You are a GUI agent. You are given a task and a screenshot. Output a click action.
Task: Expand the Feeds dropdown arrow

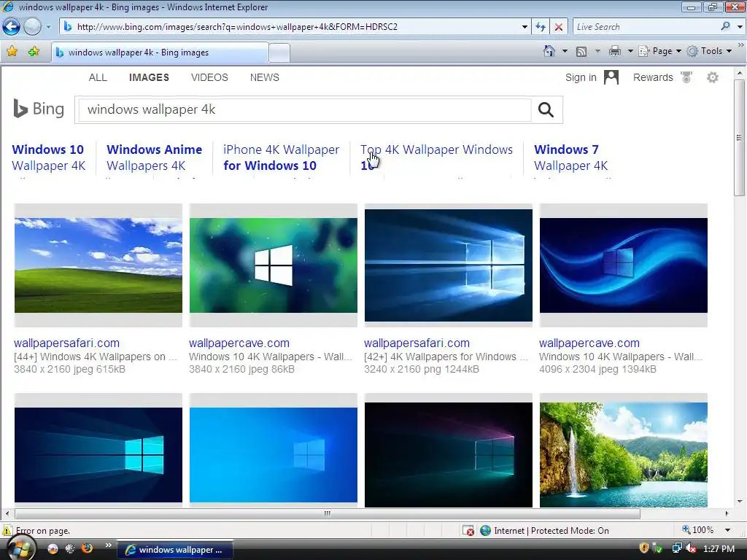597,51
